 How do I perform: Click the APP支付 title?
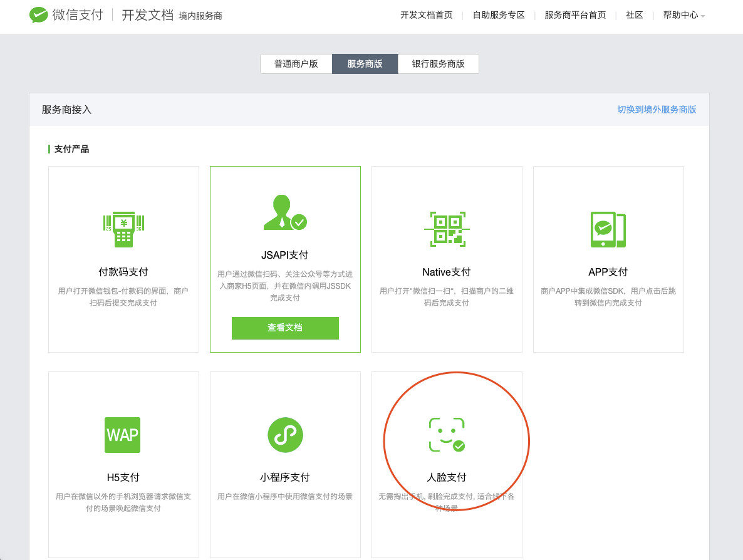608,272
